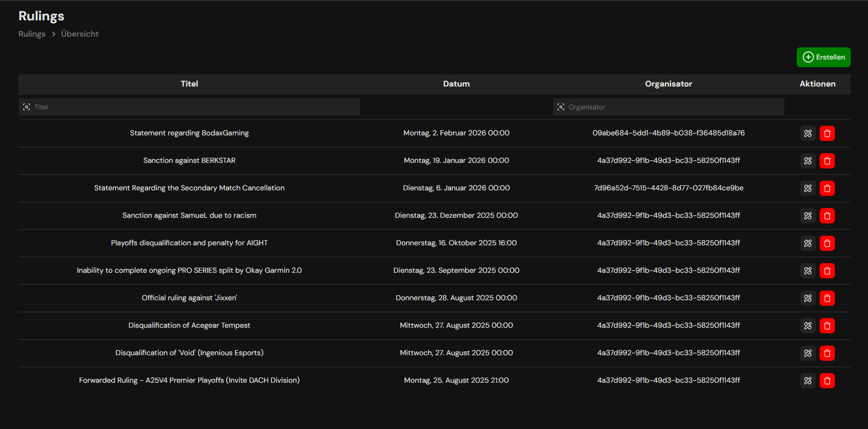Sort by the Titel column header
The image size is (868, 429).
pos(189,84)
